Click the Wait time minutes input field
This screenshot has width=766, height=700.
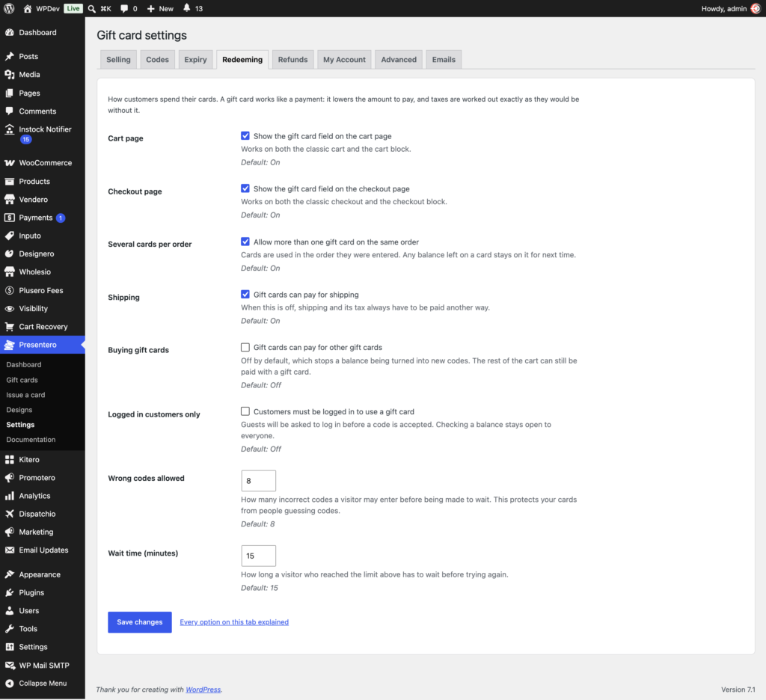click(258, 556)
